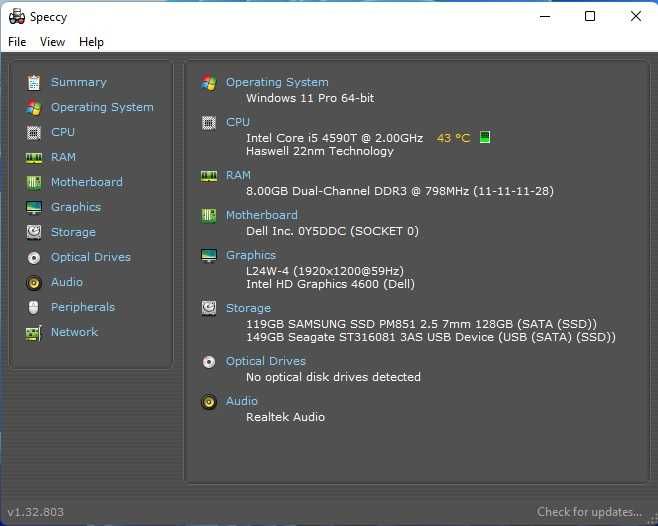Open the Storage sidebar section
This screenshot has height=526, width=658.
pos(73,232)
